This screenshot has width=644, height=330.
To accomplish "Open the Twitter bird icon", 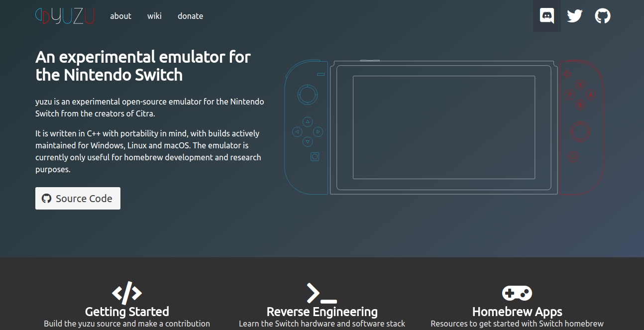I will click(575, 16).
